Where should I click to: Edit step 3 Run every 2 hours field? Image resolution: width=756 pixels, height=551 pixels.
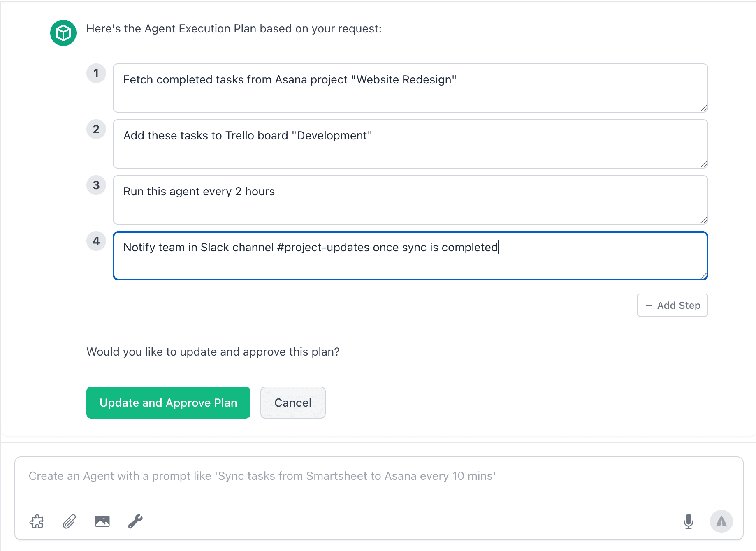coord(410,200)
